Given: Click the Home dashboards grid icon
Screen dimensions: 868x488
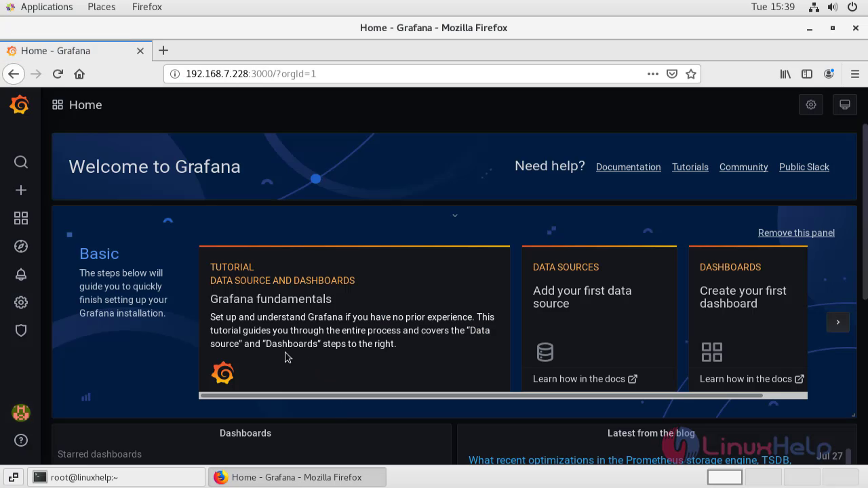Looking at the screenshot, I should tap(58, 105).
